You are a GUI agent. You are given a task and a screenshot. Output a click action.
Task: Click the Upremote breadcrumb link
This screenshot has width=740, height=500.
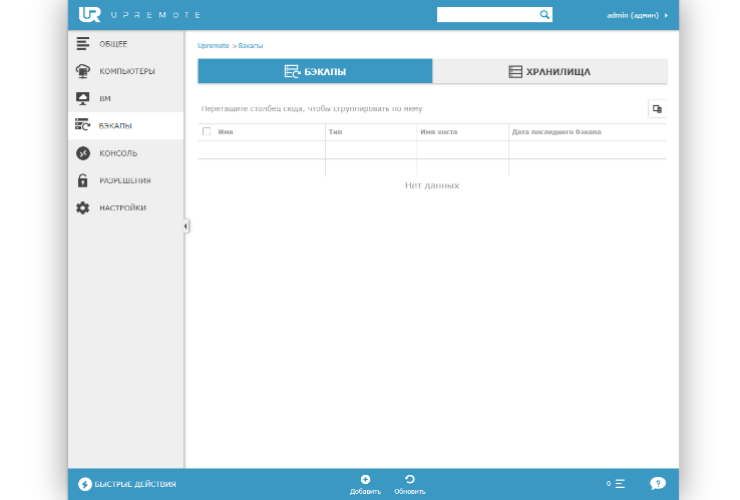[x=213, y=46]
